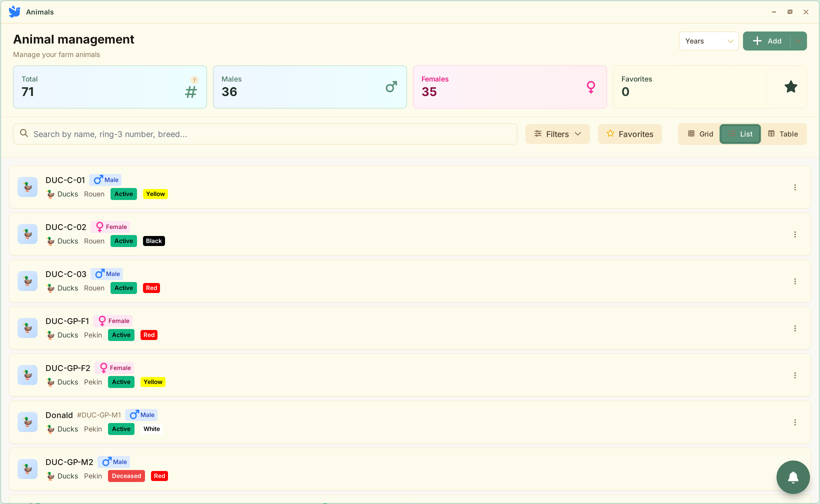Click the animal search input field
Viewport: 820px width, 504px height.
[267, 134]
